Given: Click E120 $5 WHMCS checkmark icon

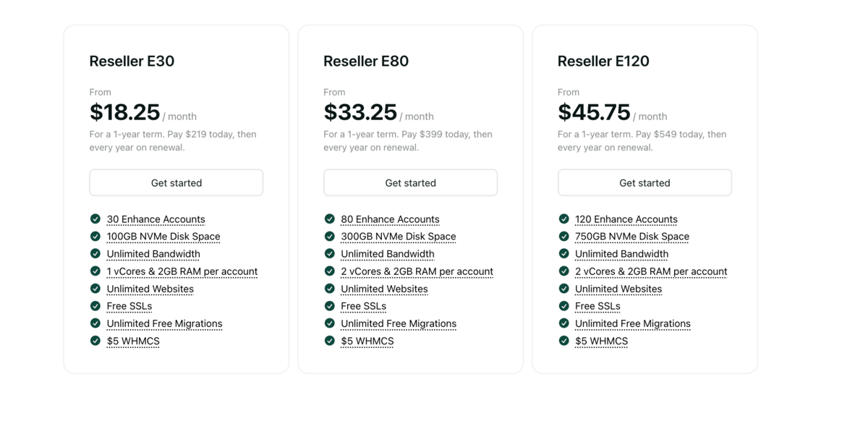Looking at the screenshot, I should pos(564,340).
